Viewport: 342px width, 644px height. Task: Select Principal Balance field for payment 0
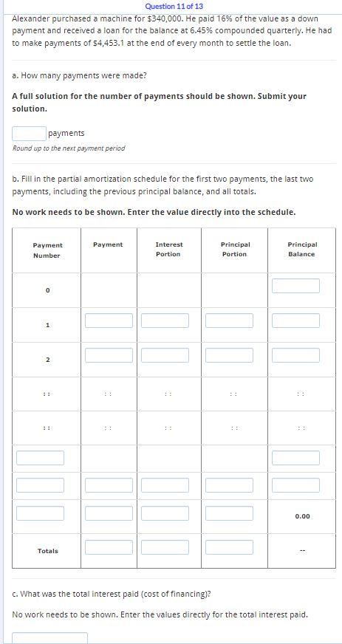tap(295, 286)
